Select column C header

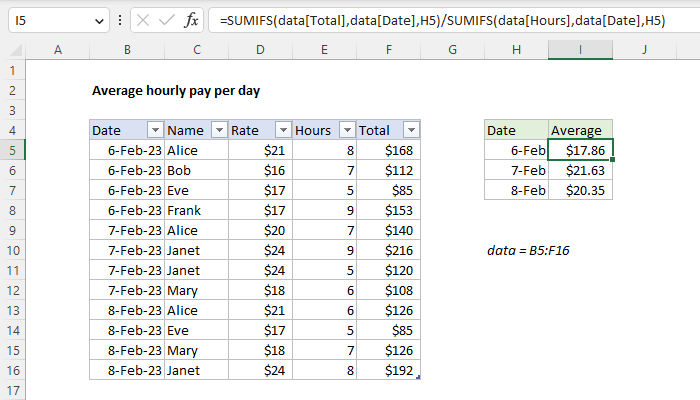coord(196,50)
